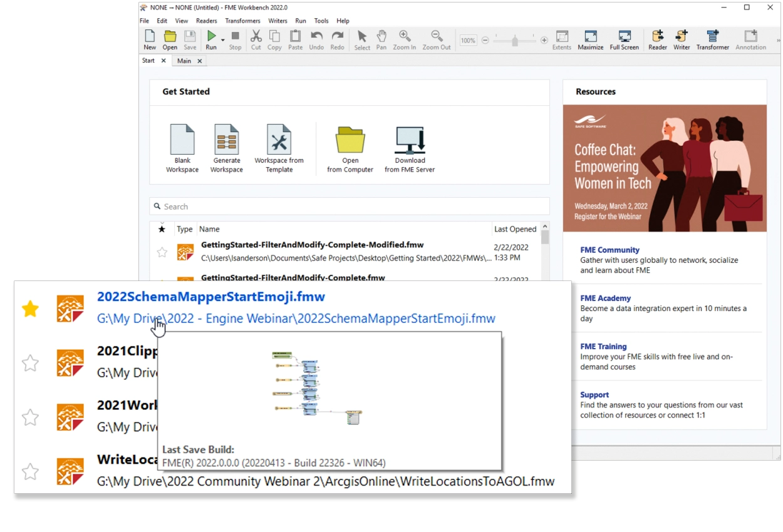
Task: Open the Help menu
Action: (x=343, y=21)
